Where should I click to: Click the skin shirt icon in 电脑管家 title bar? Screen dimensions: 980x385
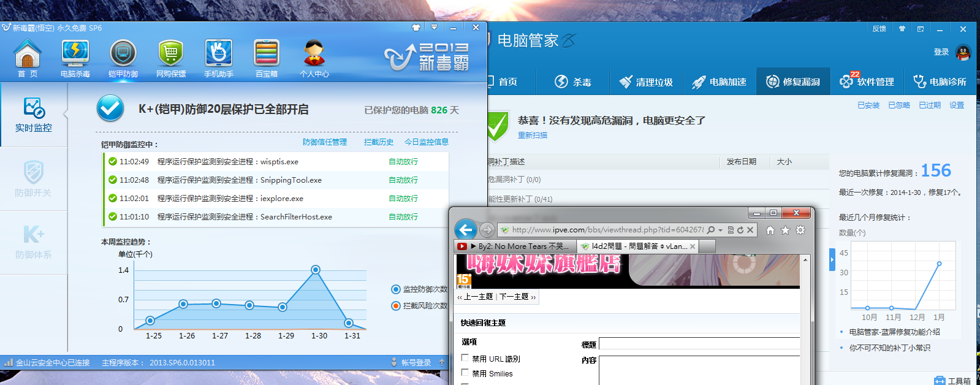pyautogui.click(x=902, y=29)
